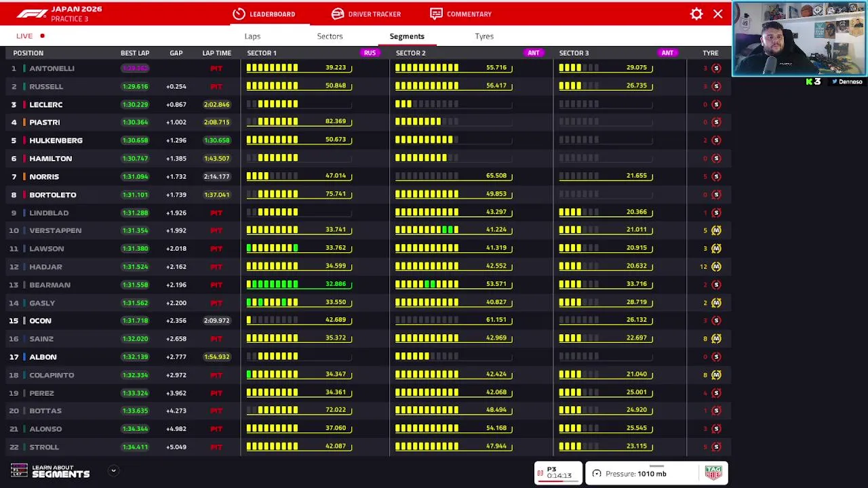Click the ANT badge on Sector 2
The width and height of the screenshot is (868, 488).
534,53
